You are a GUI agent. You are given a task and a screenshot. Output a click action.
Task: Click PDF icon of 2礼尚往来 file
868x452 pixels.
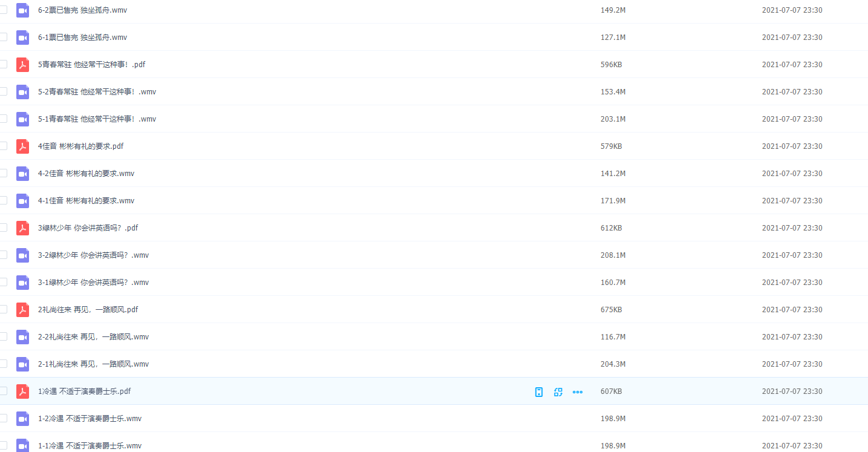click(22, 310)
